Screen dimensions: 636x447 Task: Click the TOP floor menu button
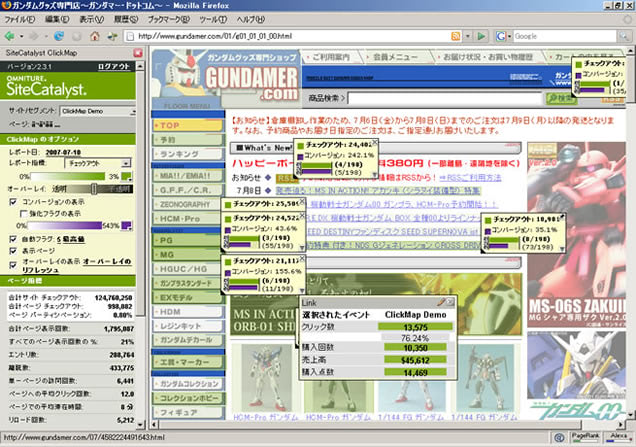coord(188,125)
